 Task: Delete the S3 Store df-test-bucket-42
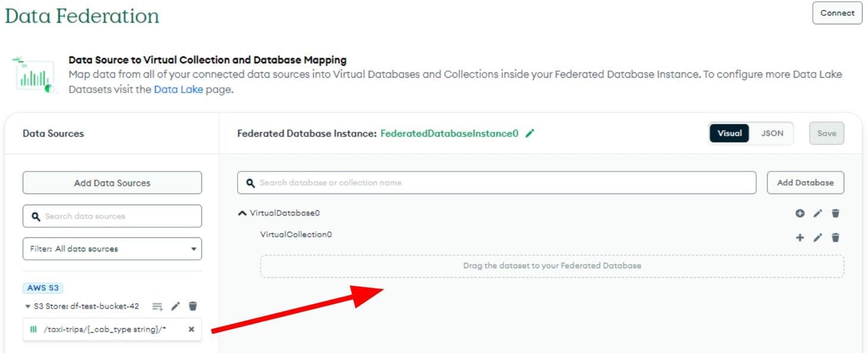coord(192,306)
